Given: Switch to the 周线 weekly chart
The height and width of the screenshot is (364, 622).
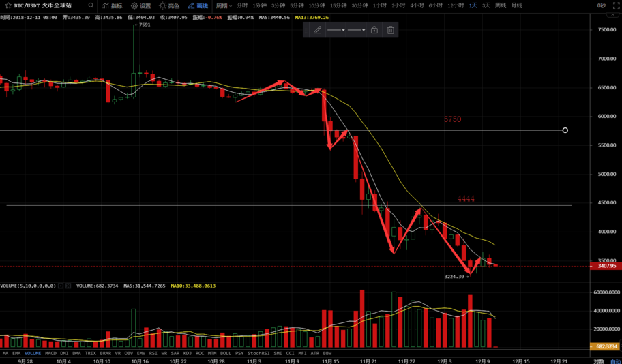Looking at the screenshot, I should click(501, 5).
